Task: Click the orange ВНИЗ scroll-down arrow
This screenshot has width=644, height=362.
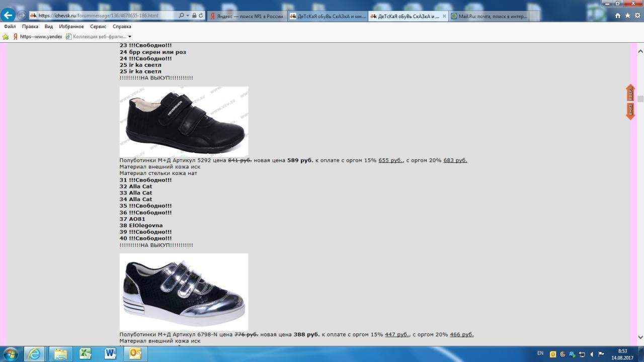Action: pos(630,110)
